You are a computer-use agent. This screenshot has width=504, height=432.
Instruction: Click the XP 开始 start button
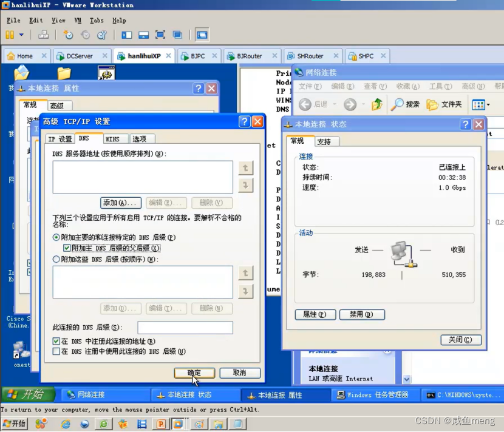[28, 394]
